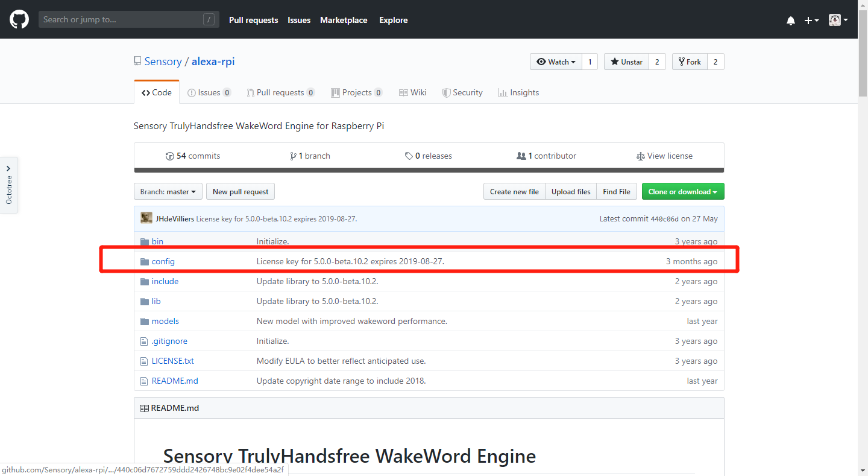868x476 pixels.
Task: Open the Branch: master dropdown
Action: [168, 191]
